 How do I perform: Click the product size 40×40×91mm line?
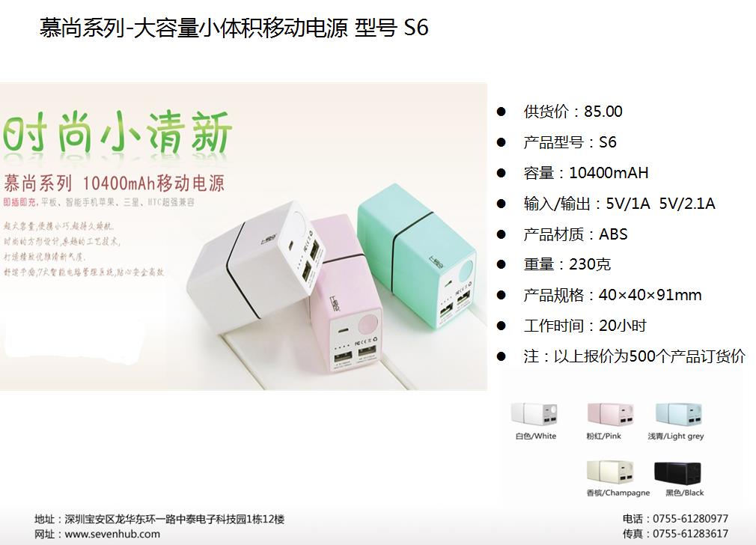point(612,295)
